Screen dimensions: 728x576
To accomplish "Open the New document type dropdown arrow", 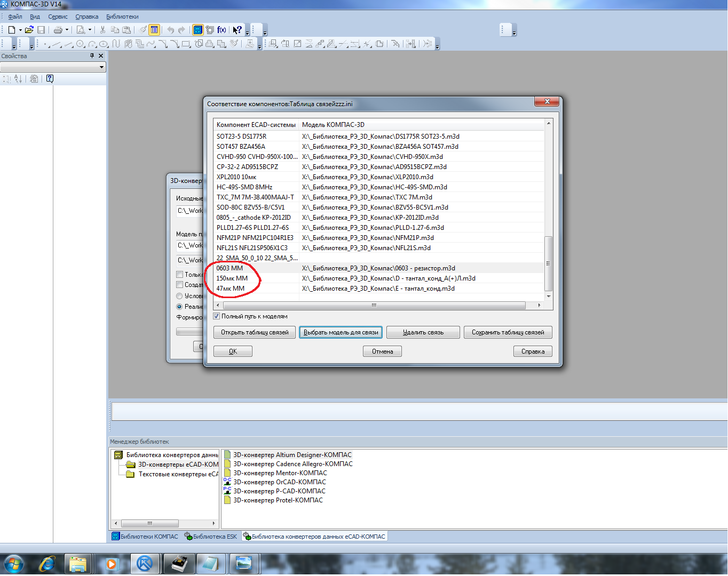I will [20, 30].
